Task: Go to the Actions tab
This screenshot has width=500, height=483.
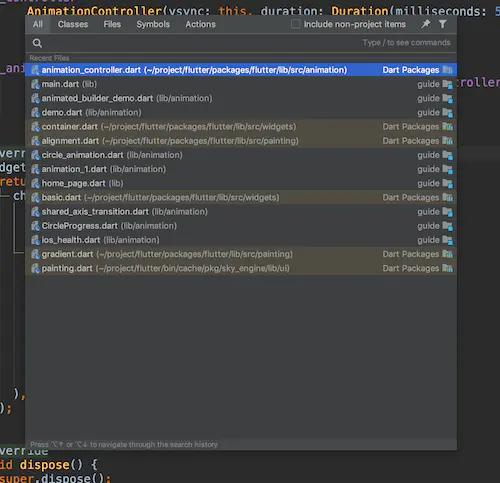Action: 200,24
